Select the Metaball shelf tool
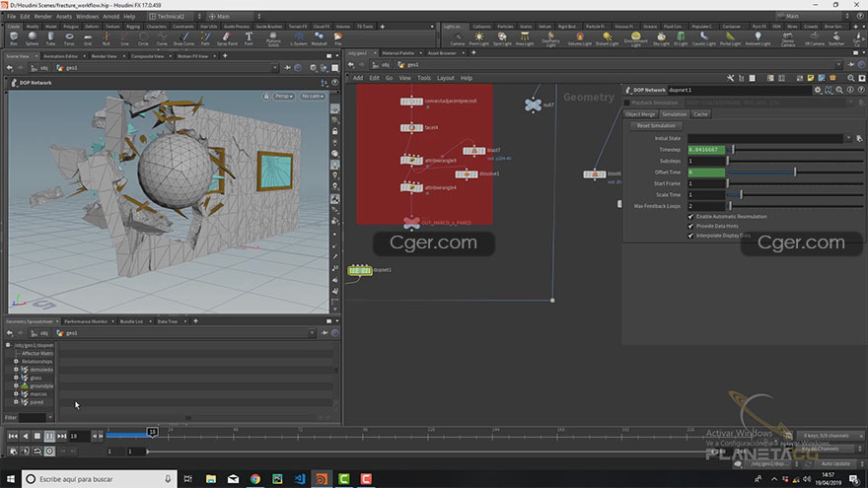The image size is (868, 488). click(319, 38)
